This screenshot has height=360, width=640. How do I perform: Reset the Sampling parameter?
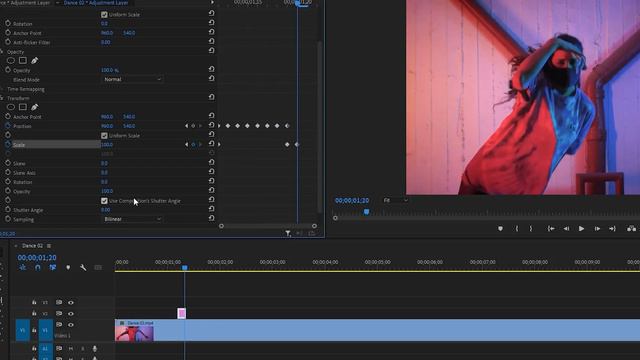[211, 218]
